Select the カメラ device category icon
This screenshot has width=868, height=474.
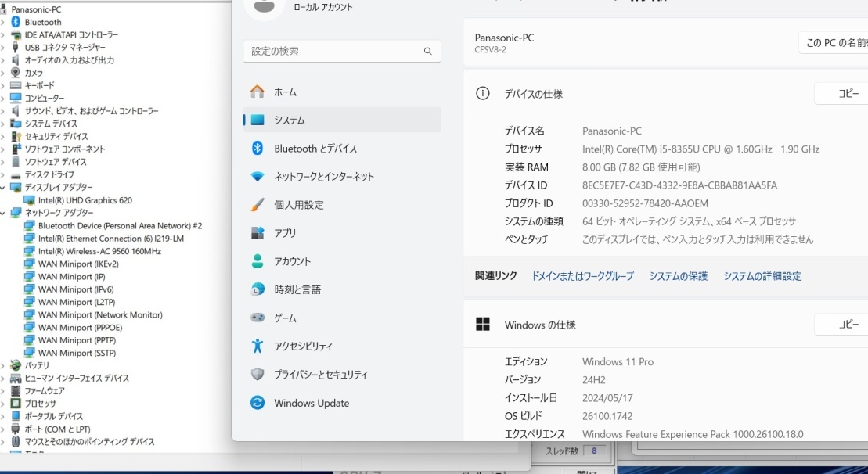pos(16,73)
